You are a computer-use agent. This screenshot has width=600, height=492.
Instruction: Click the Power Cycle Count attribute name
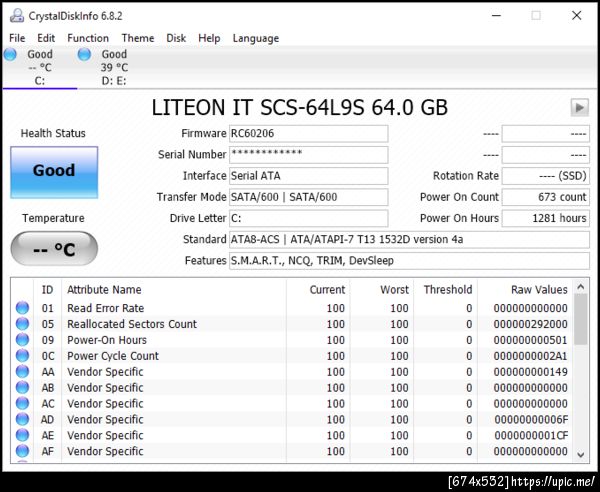pos(113,356)
